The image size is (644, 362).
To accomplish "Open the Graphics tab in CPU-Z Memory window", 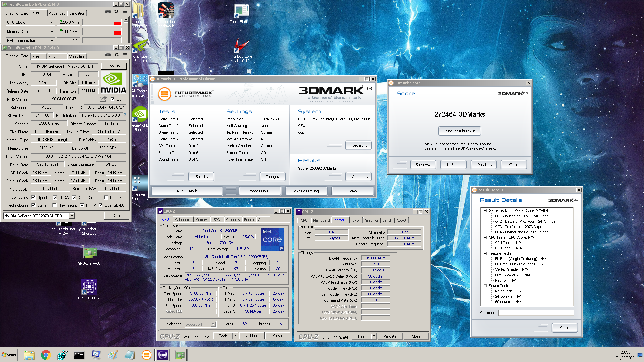I will pyautogui.click(x=371, y=220).
